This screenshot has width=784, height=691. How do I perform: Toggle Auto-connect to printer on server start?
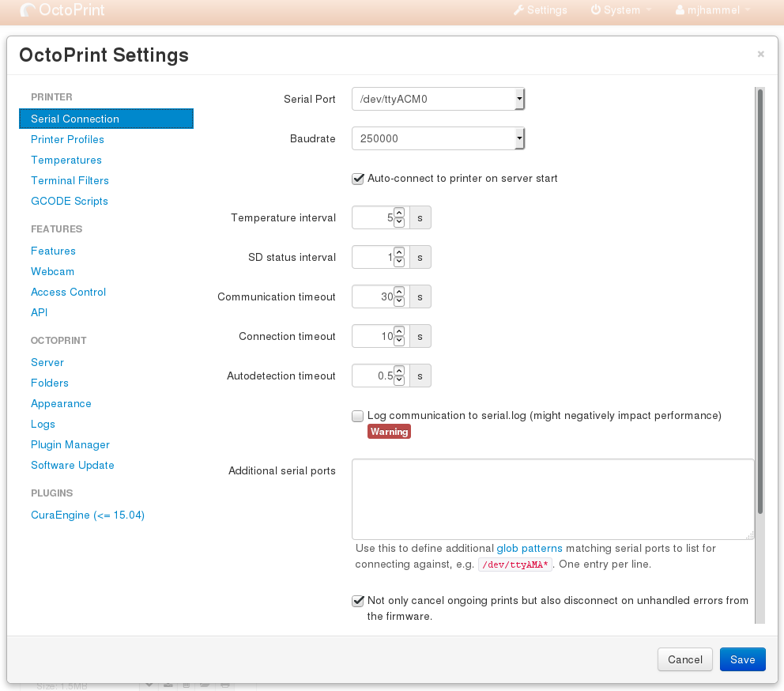[357, 179]
